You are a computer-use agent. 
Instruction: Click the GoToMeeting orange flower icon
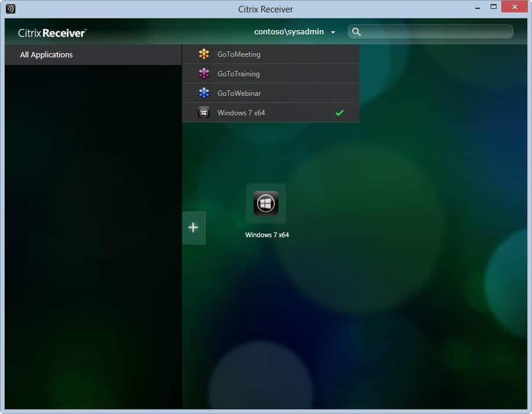tap(204, 54)
